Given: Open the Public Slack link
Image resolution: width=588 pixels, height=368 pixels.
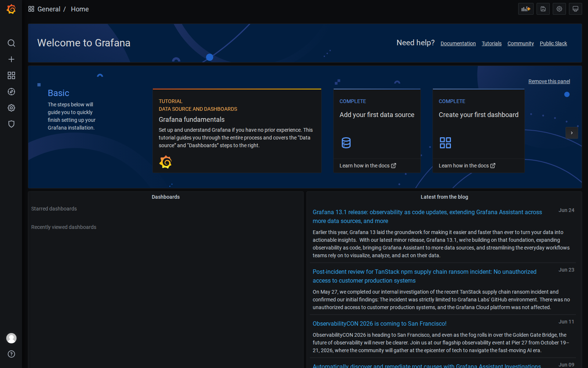Looking at the screenshot, I should point(553,43).
